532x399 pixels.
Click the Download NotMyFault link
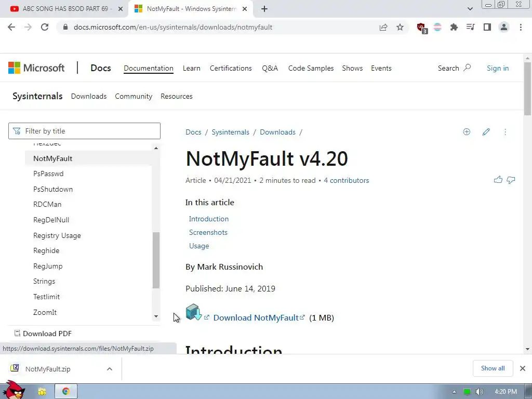256,317
